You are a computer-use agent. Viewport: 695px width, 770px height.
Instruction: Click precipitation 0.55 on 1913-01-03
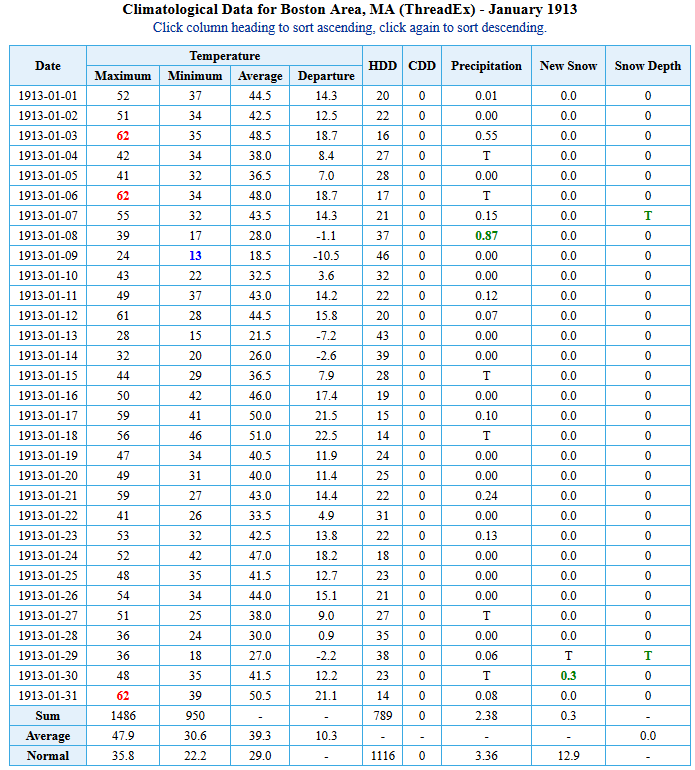tap(486, 136)
